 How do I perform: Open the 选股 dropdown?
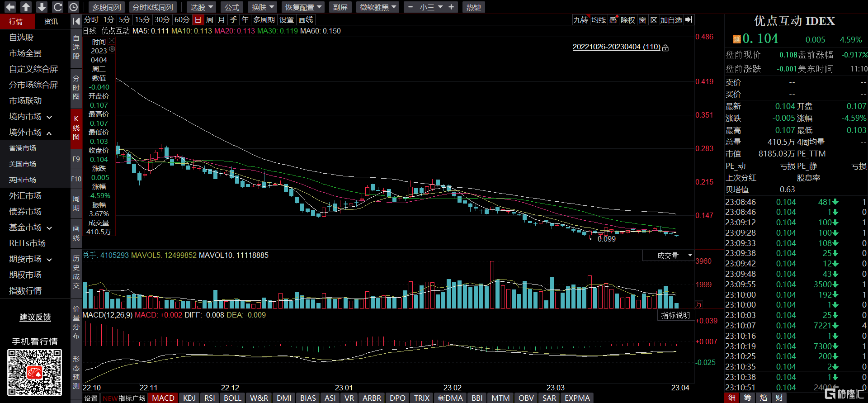click(202, 7)
